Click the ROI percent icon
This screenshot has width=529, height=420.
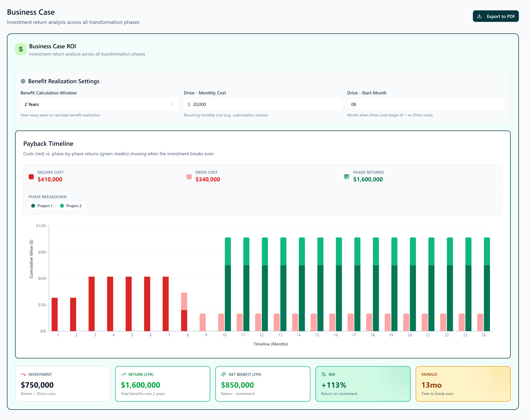324,374
